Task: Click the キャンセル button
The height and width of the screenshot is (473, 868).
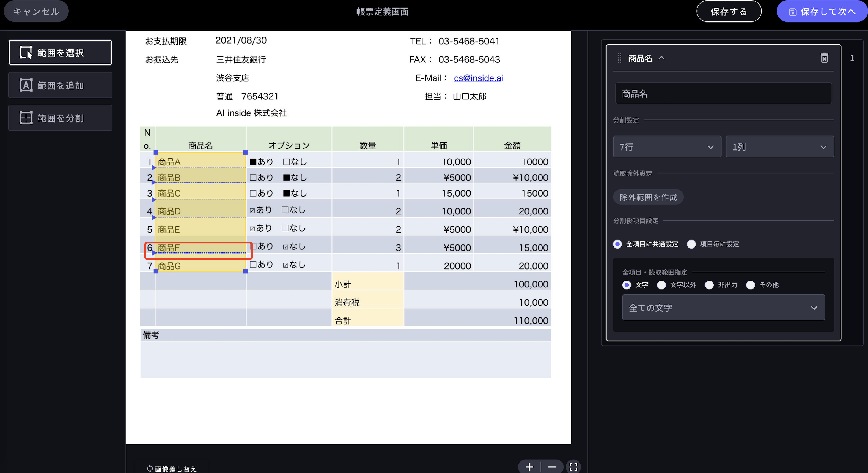Action: point(36,12)
